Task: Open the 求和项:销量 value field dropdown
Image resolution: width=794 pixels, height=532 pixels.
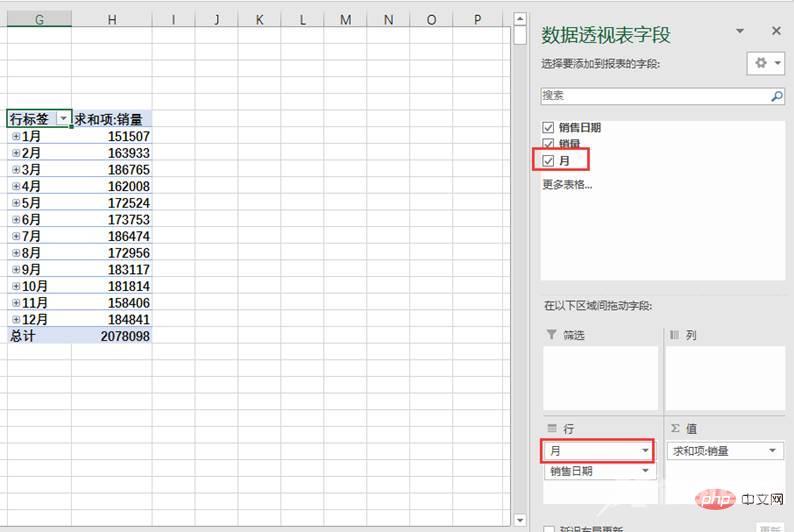Action: pyautogui.click(x=773, y=451)
